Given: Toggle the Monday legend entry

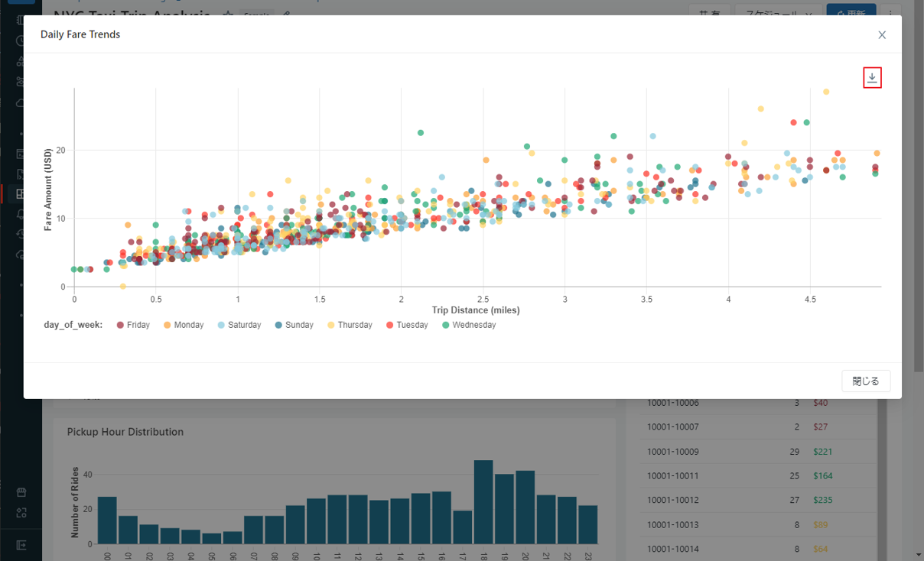Looking at the screenshot, I should [182, 325].
